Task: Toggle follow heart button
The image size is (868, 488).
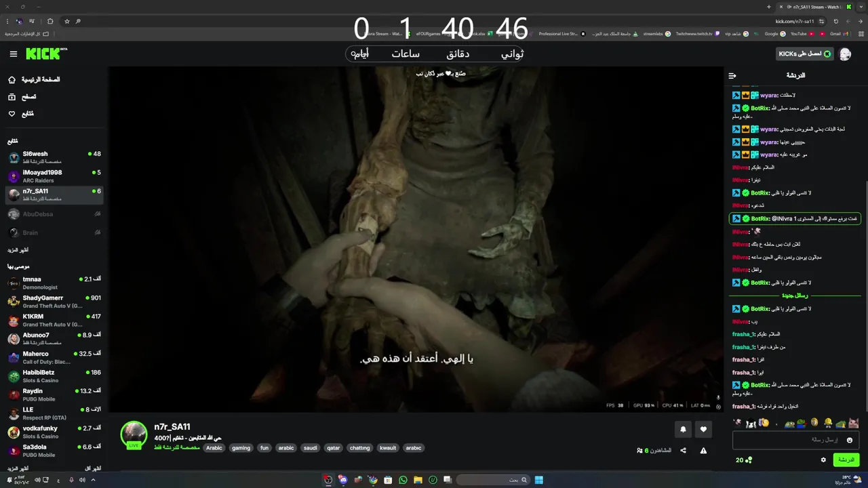Action: (703, 429)
